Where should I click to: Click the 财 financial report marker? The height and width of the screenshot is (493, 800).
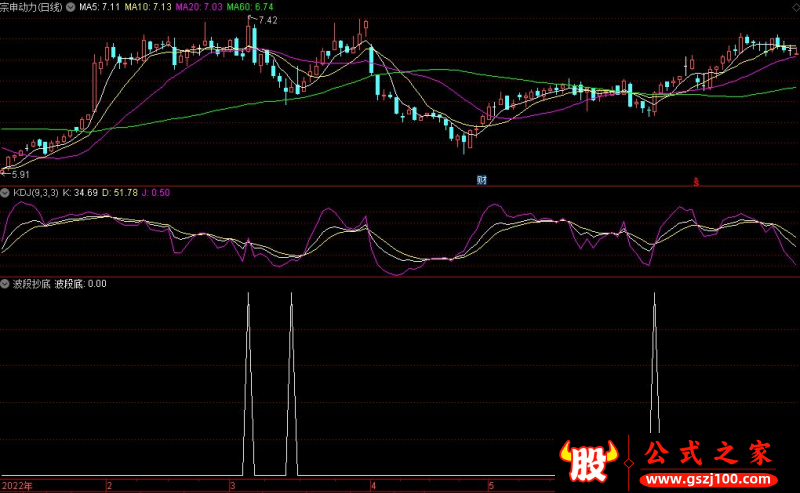(x=482, y=180)
